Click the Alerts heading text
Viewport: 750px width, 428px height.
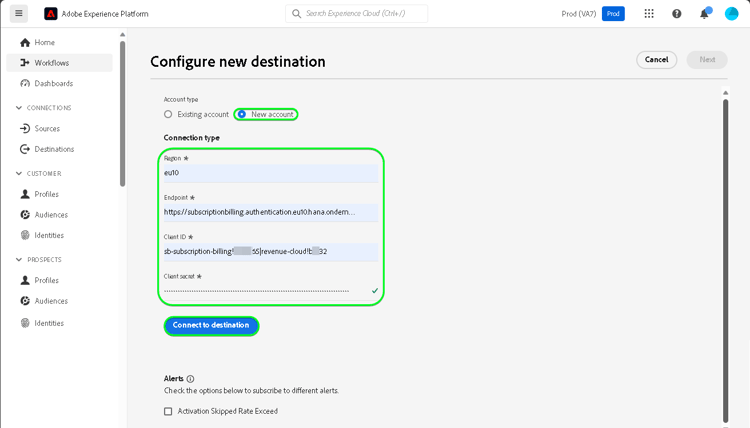coord(174,379)
